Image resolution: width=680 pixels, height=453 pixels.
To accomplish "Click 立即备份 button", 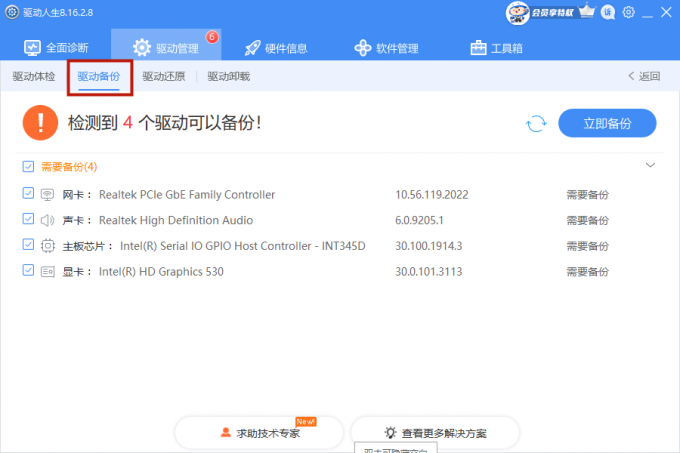I will [x=607, y=124].
